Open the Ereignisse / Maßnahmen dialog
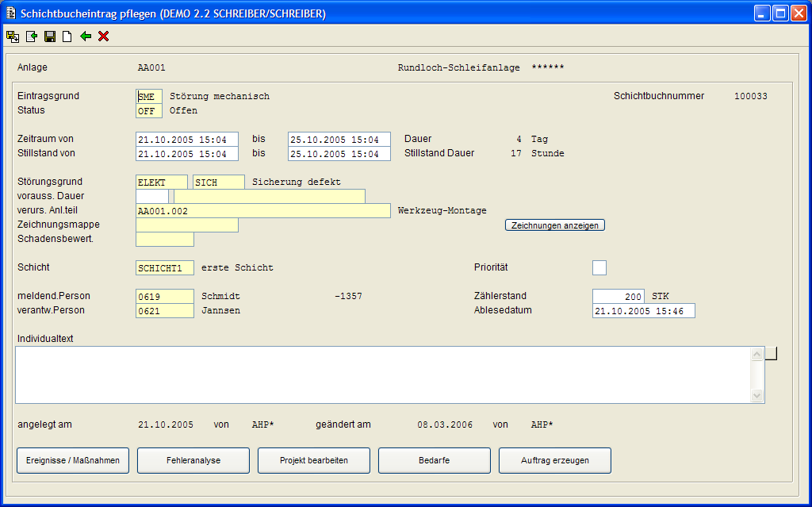This screenshot has width=812, height=507. [73, 460]
